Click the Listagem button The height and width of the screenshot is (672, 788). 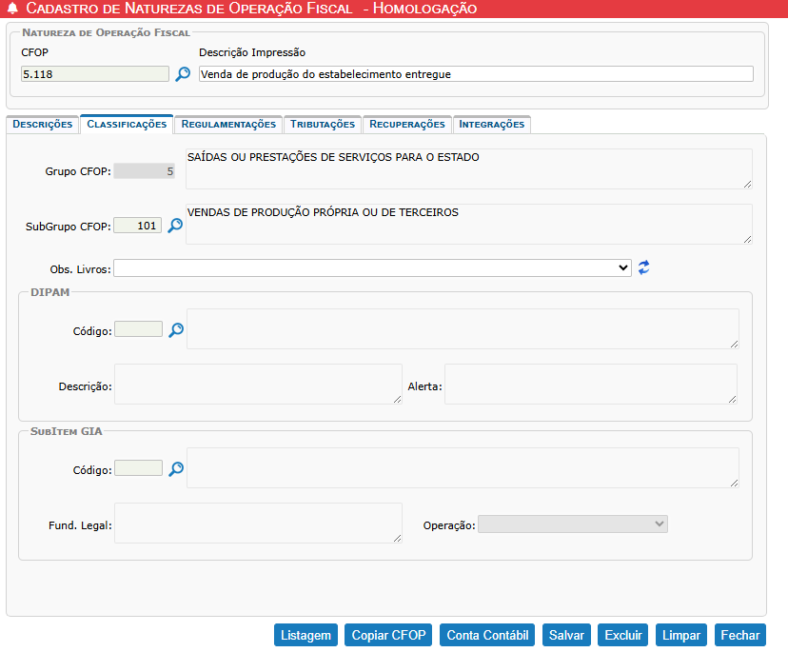(305, 636)
